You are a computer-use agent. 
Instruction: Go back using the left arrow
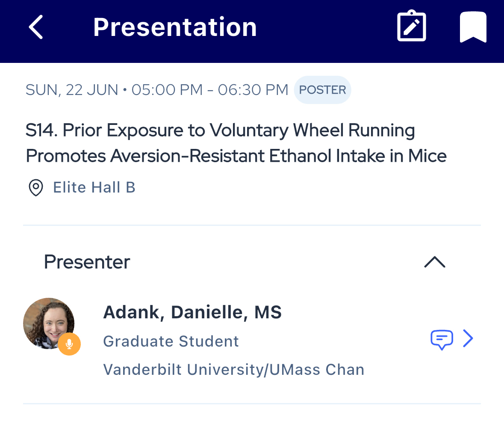tap(36, 27)
